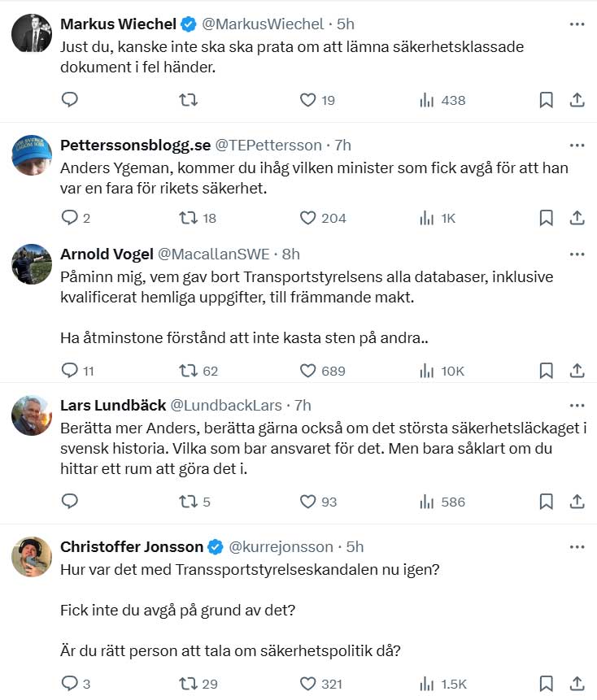The image size is (597, 700).
Task: Like Arnold Vogel's tweet with 689 likes
Action: (307, 371)
